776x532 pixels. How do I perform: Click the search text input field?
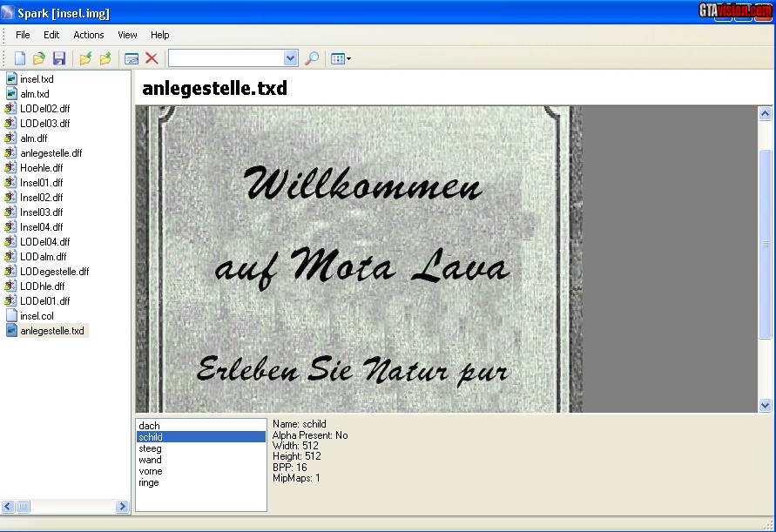click(226, 58)
